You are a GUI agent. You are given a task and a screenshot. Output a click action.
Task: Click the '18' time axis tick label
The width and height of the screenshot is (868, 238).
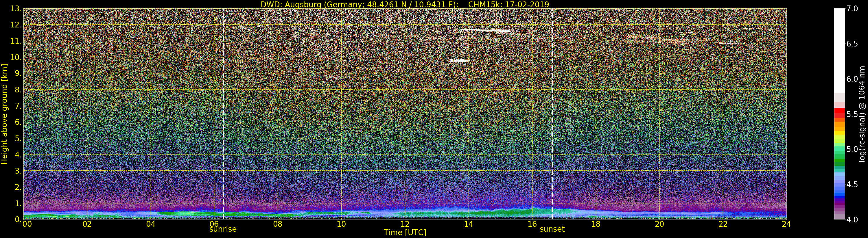596,224
